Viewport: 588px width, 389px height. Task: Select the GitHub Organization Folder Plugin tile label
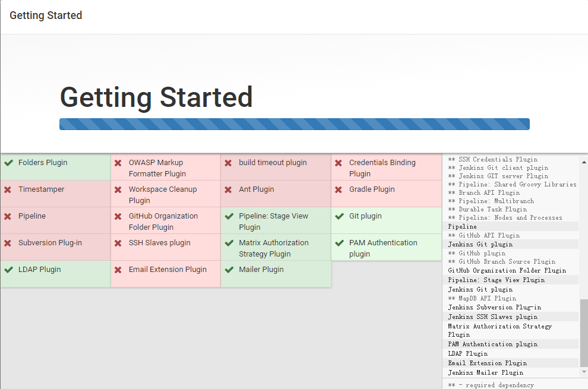[x=163, y=222]
